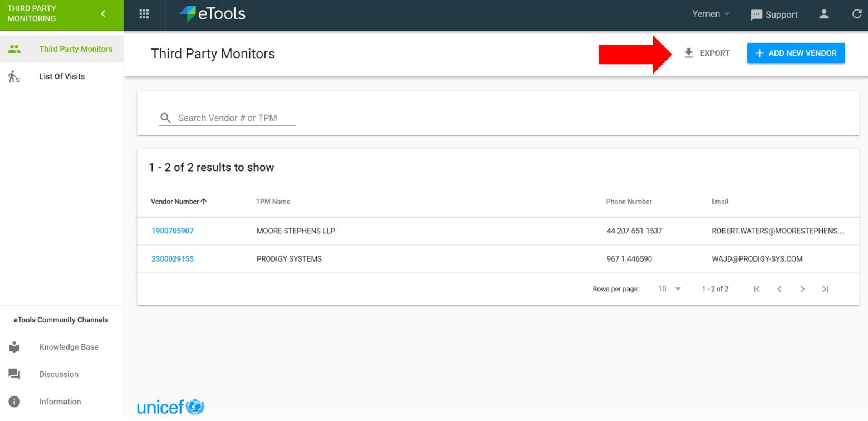Select MOORE STEPHENS LLP name cell
This screenshot has height=421, width=868.
tap(295, 231)
